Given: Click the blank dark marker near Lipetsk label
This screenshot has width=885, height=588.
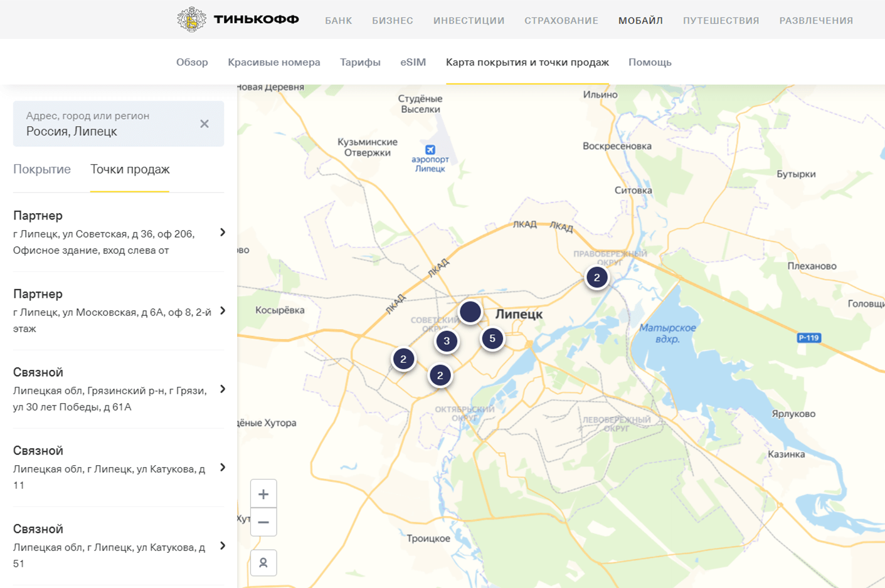Looking at the screenshot, I should (x=470, y=312).
